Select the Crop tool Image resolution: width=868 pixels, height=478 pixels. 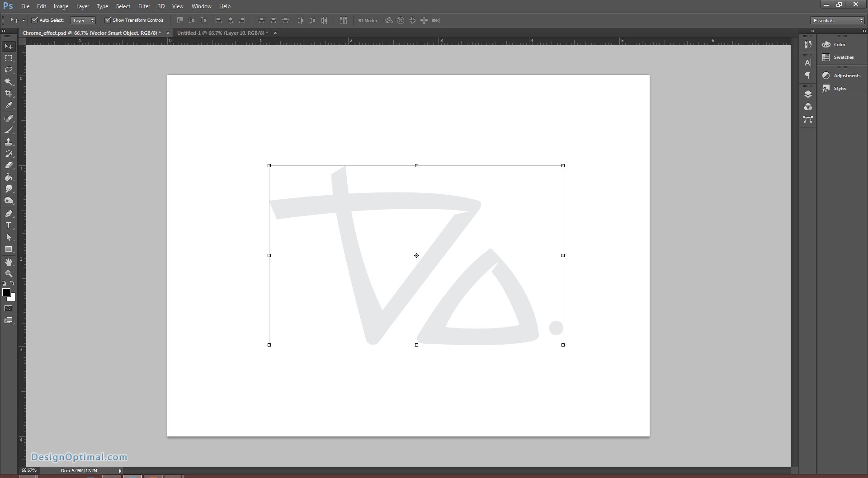(9, 94)
